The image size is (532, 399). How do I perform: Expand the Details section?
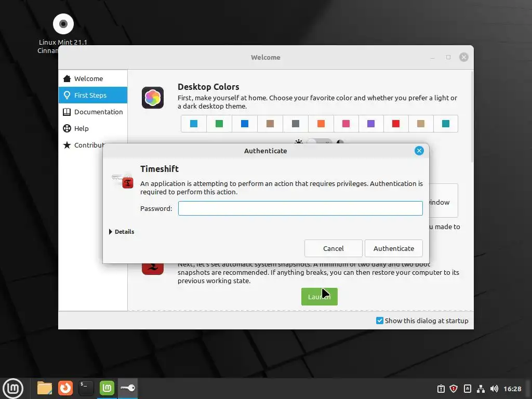[x=122, y=232]
